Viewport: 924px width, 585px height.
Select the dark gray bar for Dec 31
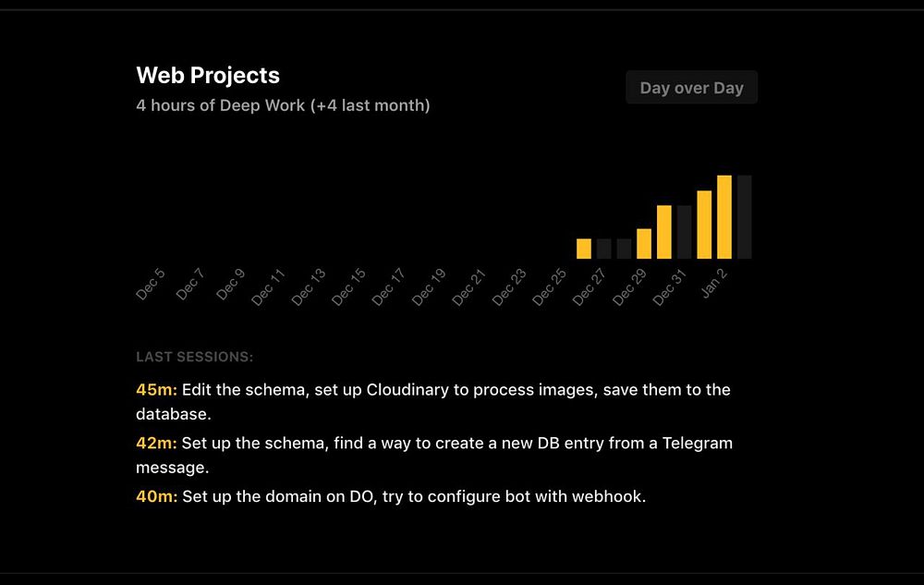[684, 232]
